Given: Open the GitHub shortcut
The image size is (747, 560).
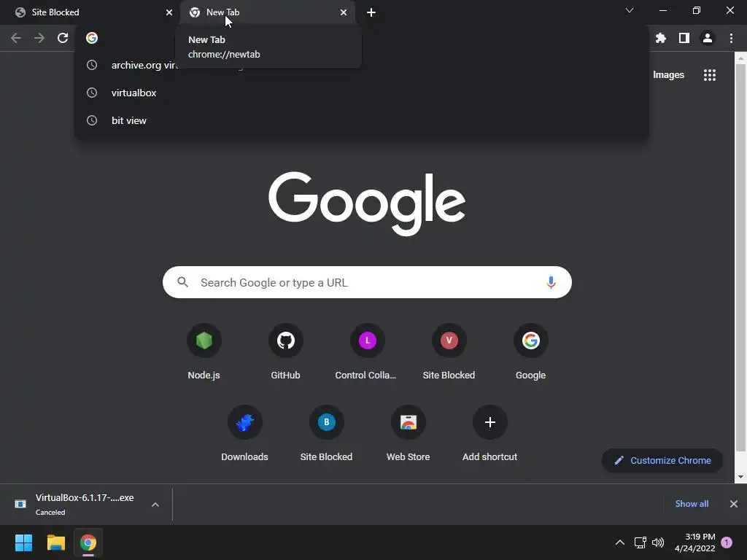Looking at the screenshot, I should [285, 352].
